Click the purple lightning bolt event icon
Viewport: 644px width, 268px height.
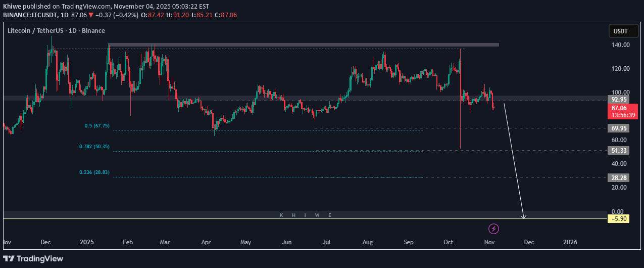point(494,229)
